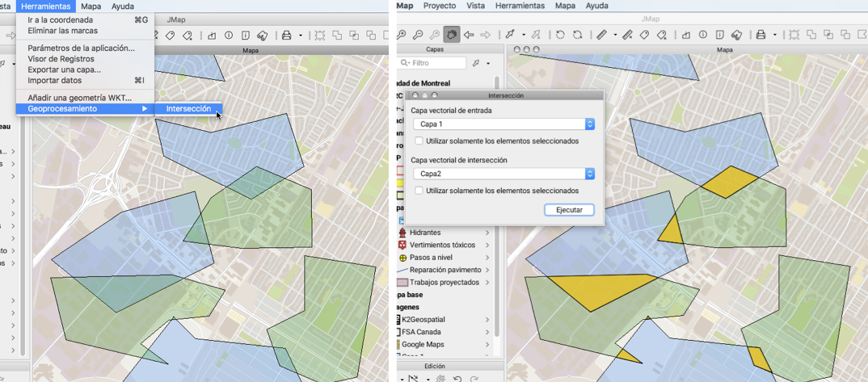Click the info circle tool in right toolbar
Screen dimensions: 868x382
click(x=703, y=35)
